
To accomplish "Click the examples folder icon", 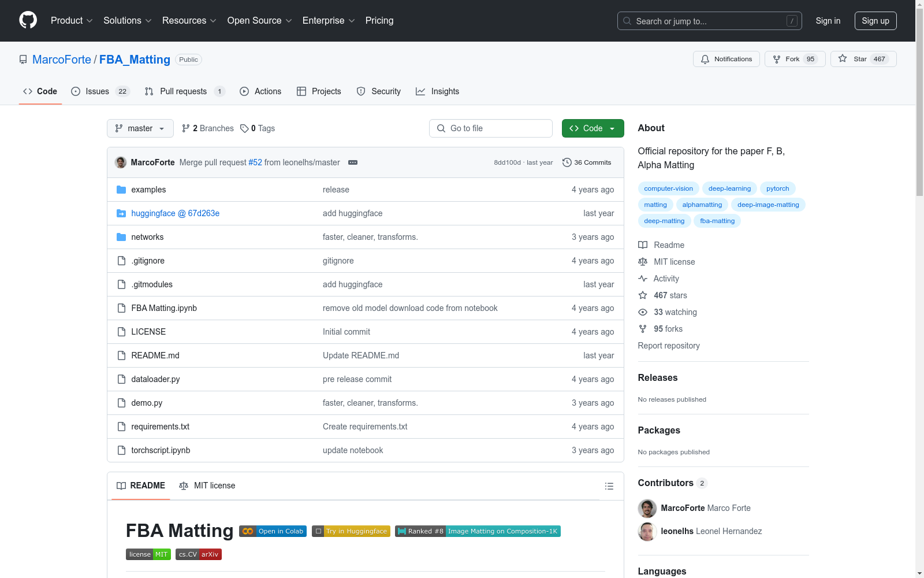I will tap(121, 190).
